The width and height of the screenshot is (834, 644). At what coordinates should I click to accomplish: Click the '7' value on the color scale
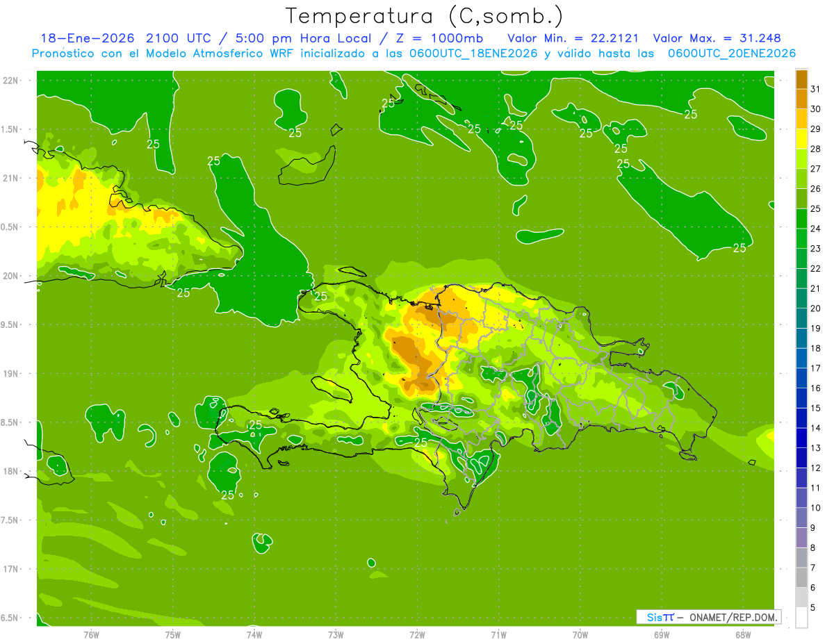[x=813, y=568]
